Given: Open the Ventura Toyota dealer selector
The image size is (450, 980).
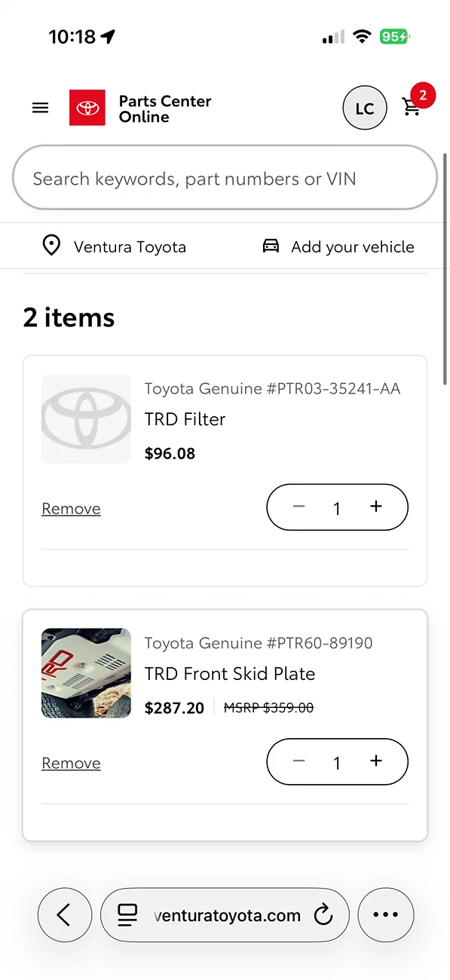Looking at the screenshot, I should click(x=129, y=246).
